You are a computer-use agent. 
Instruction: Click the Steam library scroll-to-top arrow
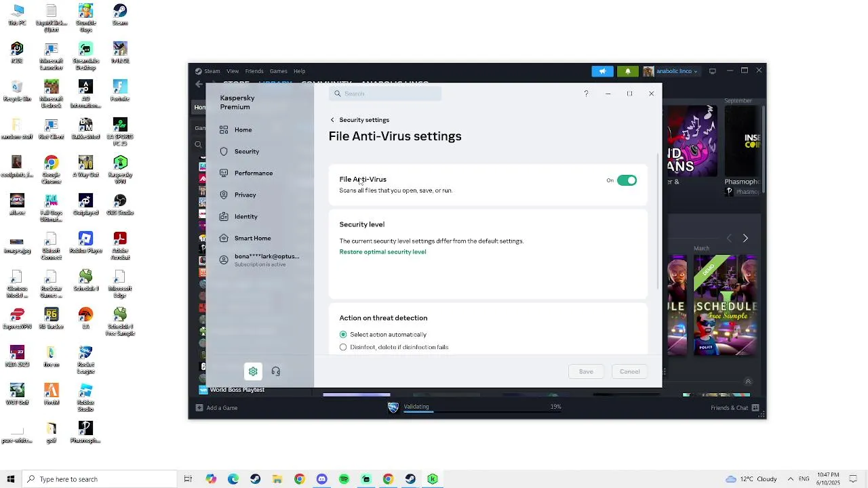click(x=748, y=382)
